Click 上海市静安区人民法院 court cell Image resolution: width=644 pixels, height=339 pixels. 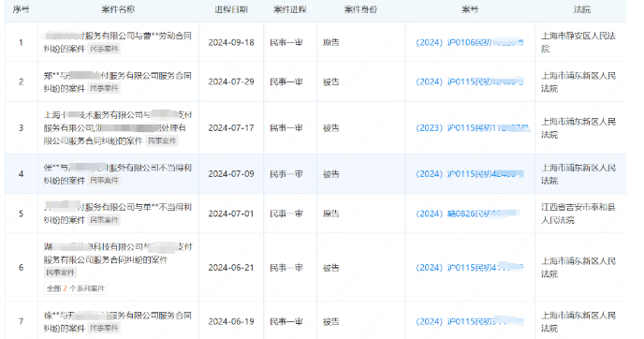(578, 42)
